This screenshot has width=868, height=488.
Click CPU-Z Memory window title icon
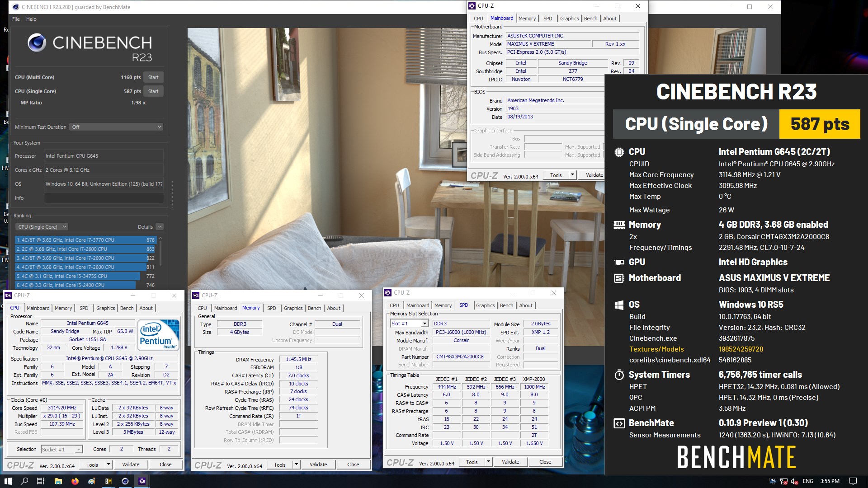click(196, 296)
